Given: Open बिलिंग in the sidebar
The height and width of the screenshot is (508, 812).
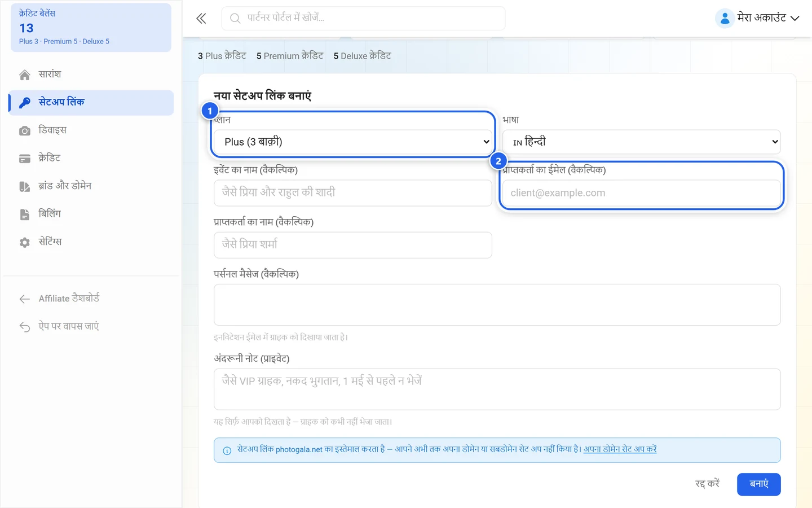Looking at the screenshot, I should click(x=91, y=214).
